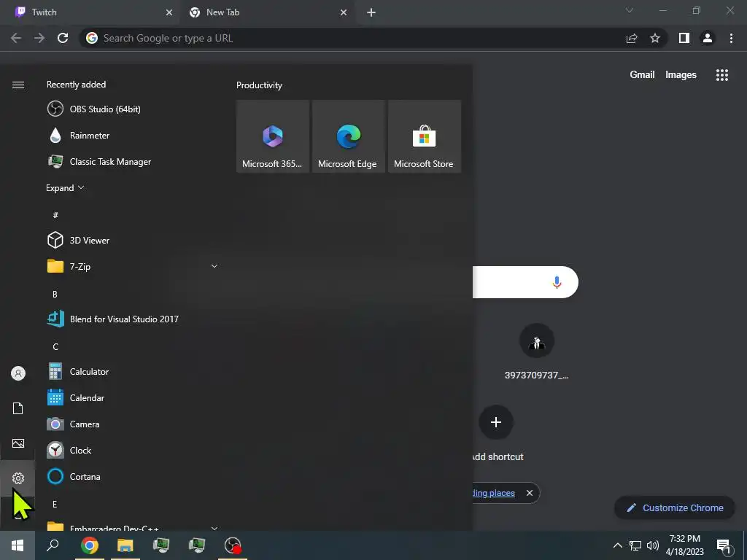The height and width of the screenshot is (560, 747).
Task: Switch to the Twitch tab
Action: (x=90, y=12)
